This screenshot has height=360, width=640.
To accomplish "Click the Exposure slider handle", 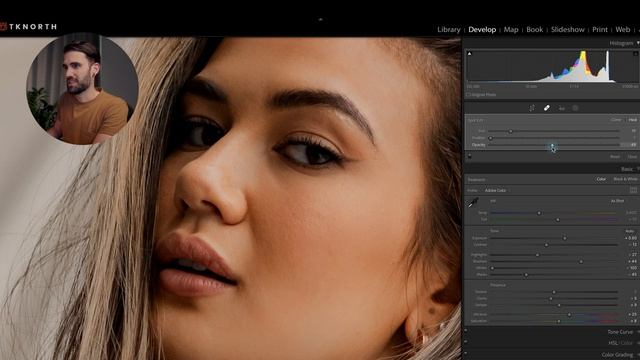I will (x=565, y=238).
